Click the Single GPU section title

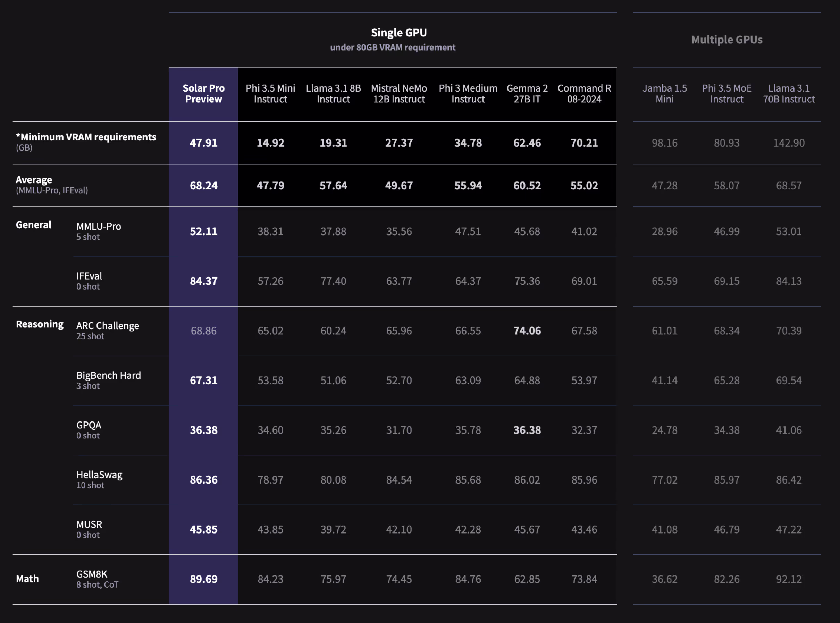[398, 33]
